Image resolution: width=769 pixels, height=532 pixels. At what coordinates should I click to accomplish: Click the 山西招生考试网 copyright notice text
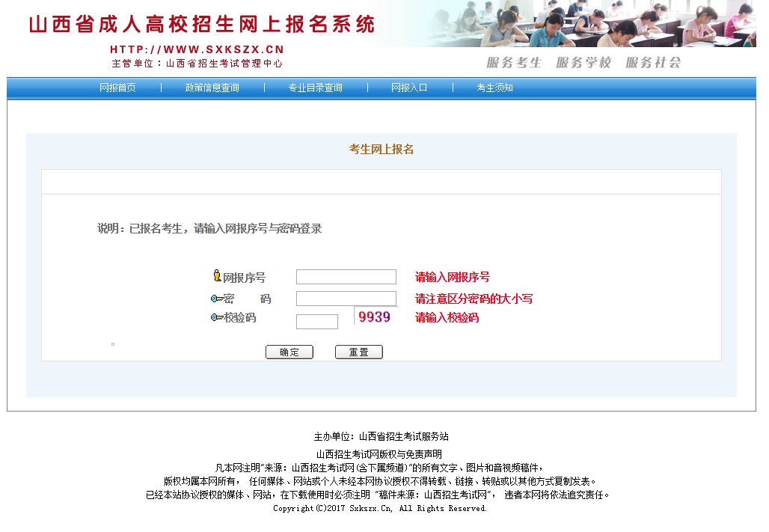(379, 453)
